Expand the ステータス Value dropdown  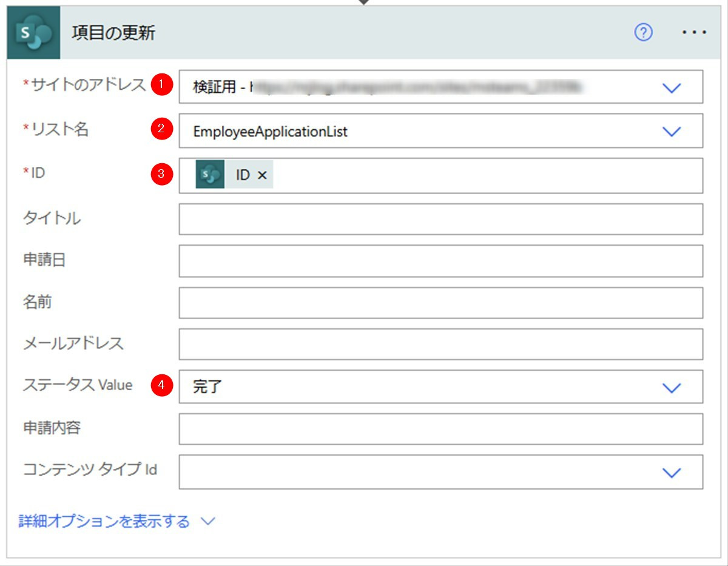coord(672,388)
